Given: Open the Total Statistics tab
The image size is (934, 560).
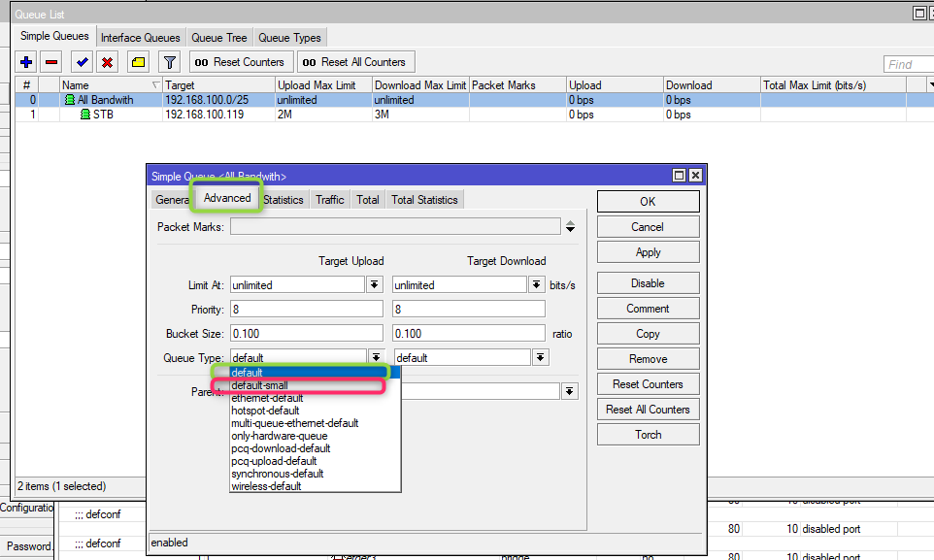Looking at the screenshot, I should click(x=424, y=200).
